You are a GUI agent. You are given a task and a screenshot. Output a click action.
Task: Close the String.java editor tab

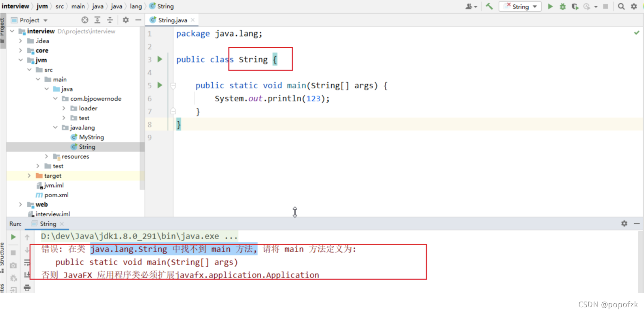(x=193, y=20)
